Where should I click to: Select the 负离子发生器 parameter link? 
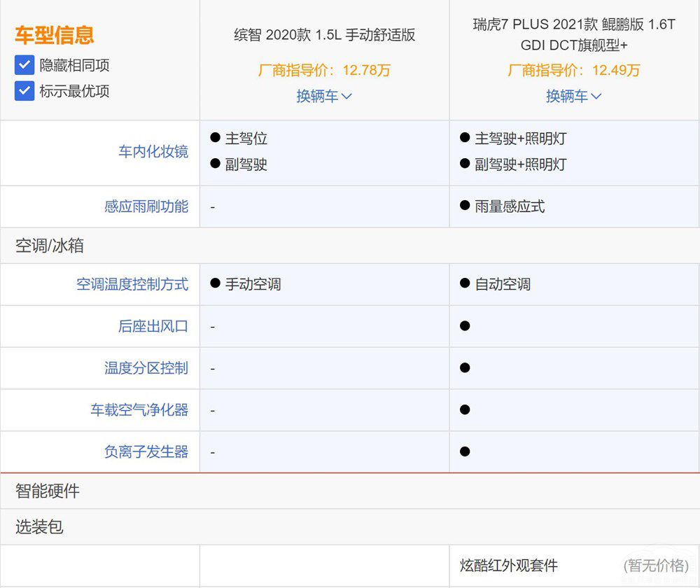(x=146, y=452)
